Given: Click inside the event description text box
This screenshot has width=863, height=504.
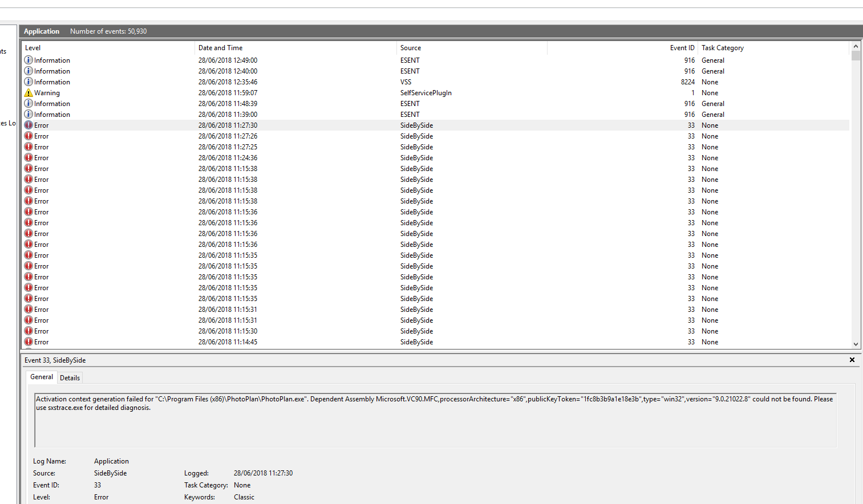Looking at the screenshot, I should (436, 420).
